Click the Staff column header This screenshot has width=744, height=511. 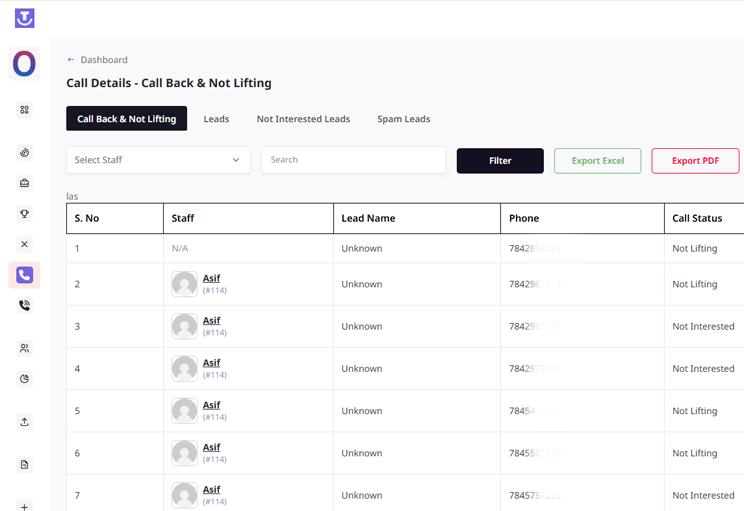tap(183, 218)
